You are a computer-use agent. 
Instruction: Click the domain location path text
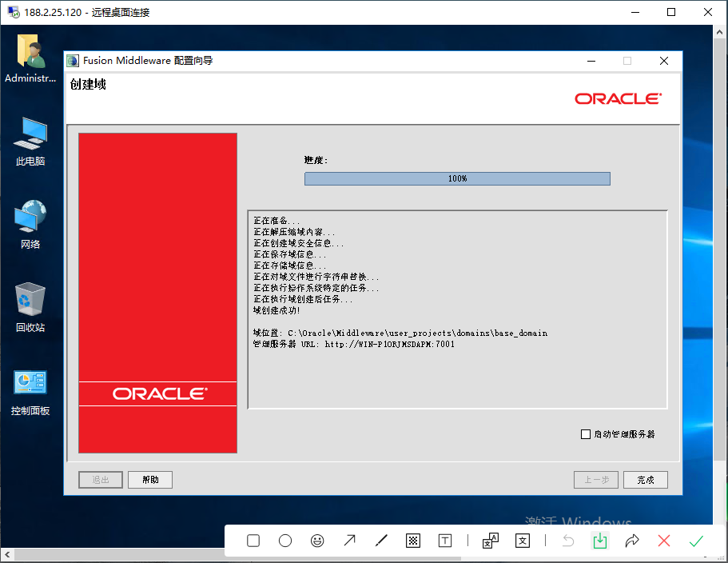pos(400,333)
